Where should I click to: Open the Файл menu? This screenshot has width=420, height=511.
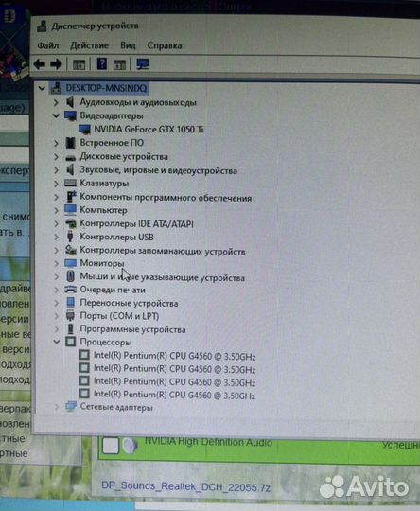[x=48, y=45]
